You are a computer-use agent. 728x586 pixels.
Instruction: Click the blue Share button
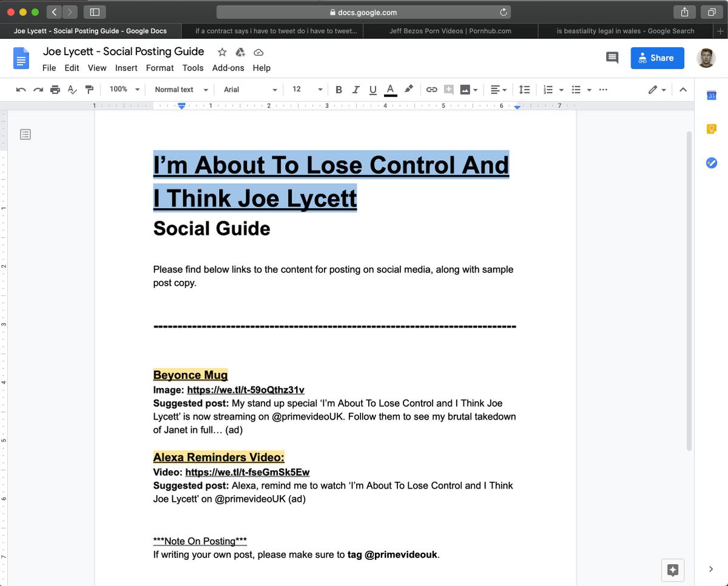click(657, 58)
